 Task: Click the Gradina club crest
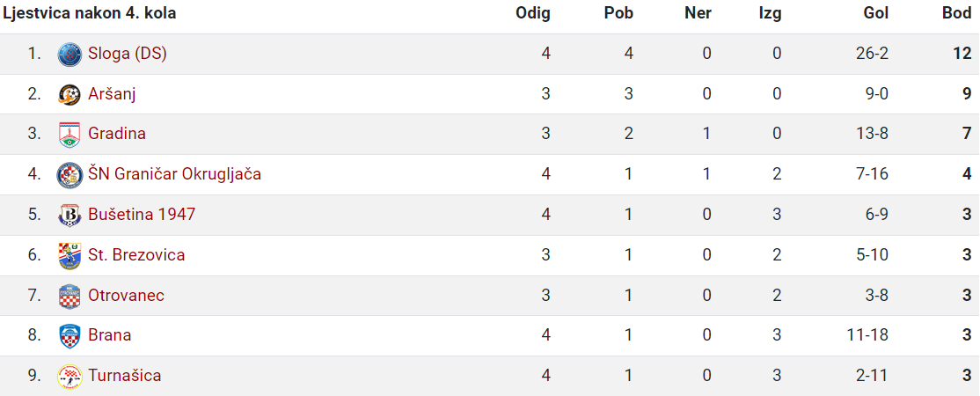(69, 135)
